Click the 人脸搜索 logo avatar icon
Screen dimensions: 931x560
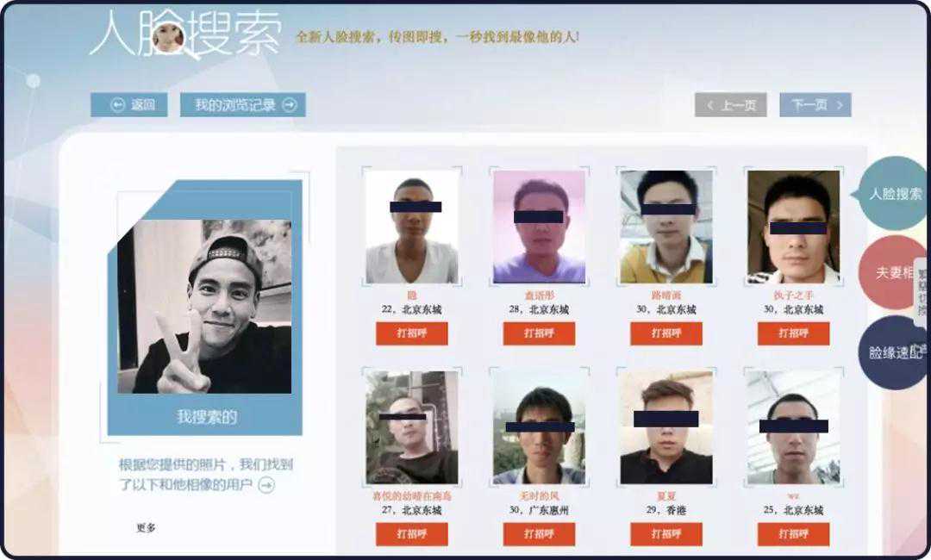tap(168, 37)
